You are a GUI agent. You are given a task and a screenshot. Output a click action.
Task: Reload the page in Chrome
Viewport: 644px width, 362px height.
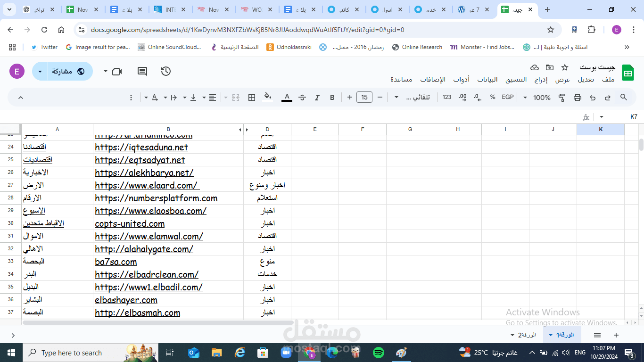44,30
